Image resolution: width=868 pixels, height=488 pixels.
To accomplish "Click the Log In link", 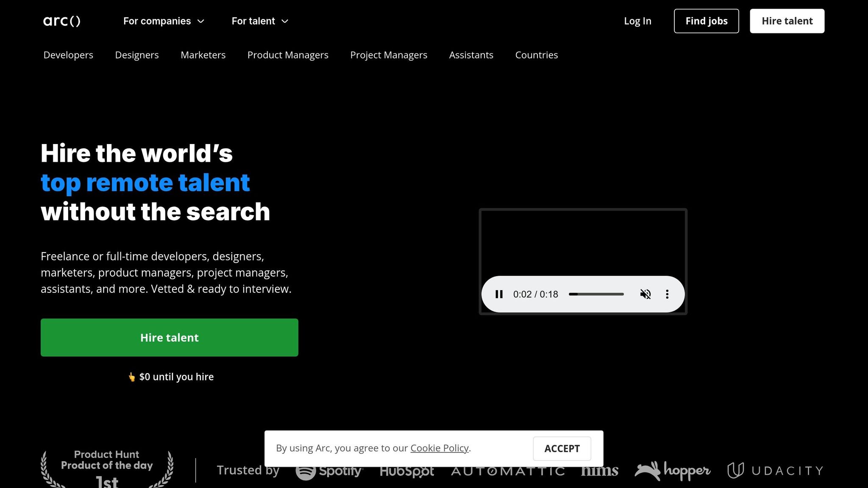I will point(637,21).
